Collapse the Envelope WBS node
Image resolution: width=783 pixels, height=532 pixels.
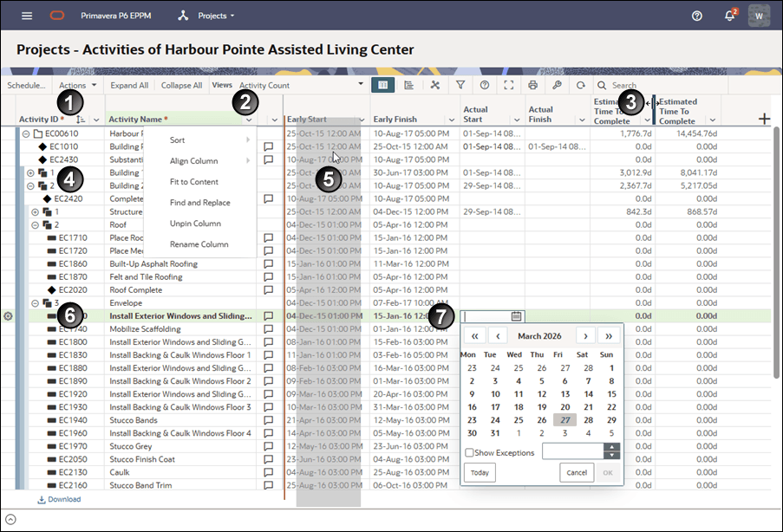point(35,303)
